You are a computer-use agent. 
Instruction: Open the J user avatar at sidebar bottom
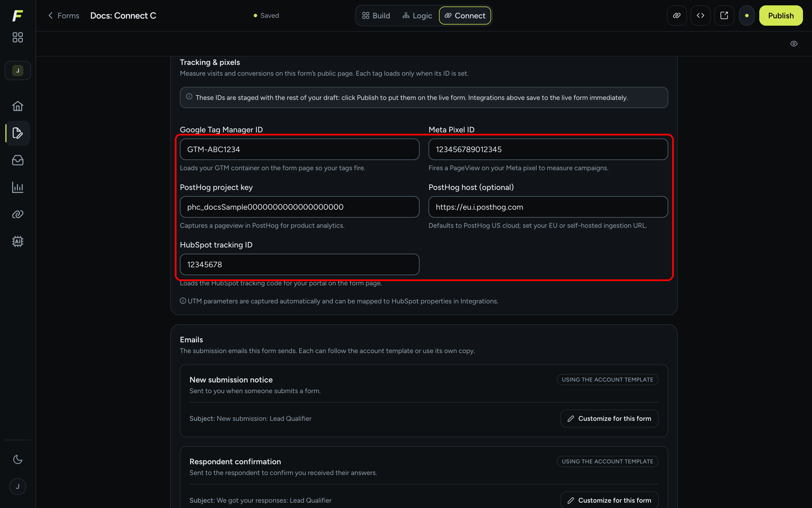tap(17, 487)
